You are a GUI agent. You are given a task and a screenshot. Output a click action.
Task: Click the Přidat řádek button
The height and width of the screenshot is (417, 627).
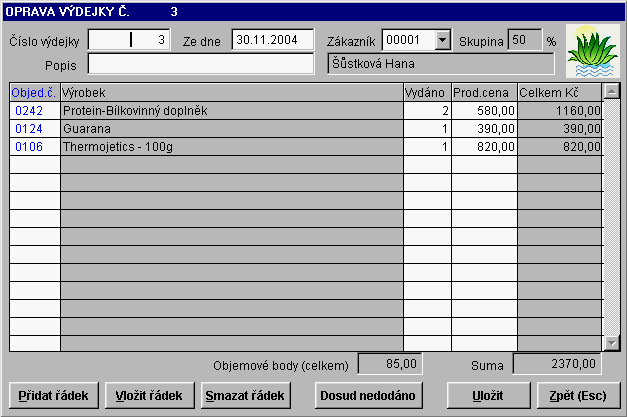click(x=53, y=395)
